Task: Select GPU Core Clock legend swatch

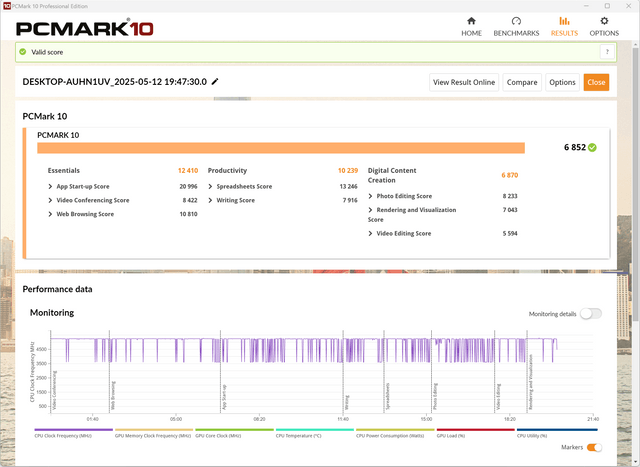Action: [x=234, y=429]
